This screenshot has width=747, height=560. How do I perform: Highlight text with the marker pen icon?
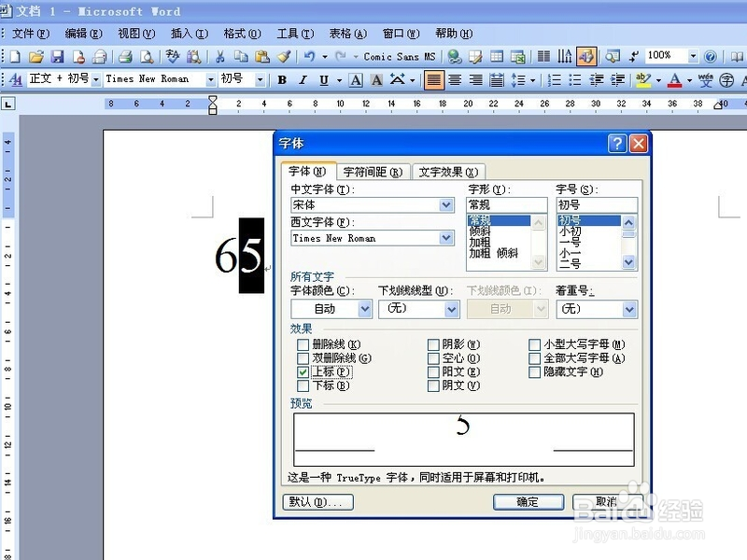point(643,79)
